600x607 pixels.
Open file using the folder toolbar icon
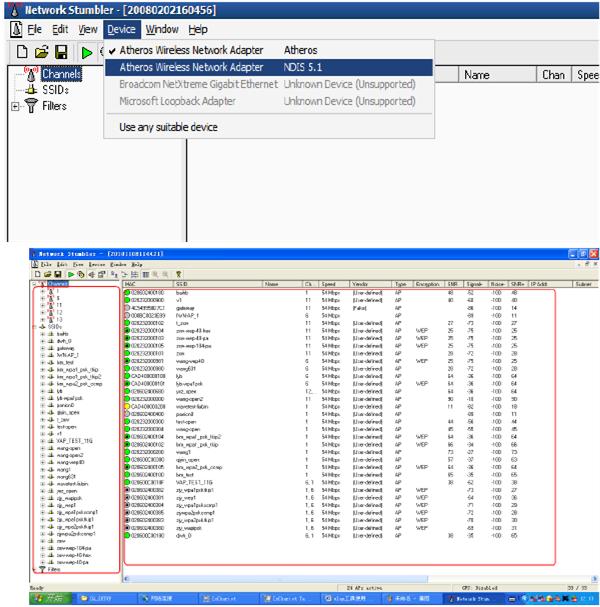[41, 51]
